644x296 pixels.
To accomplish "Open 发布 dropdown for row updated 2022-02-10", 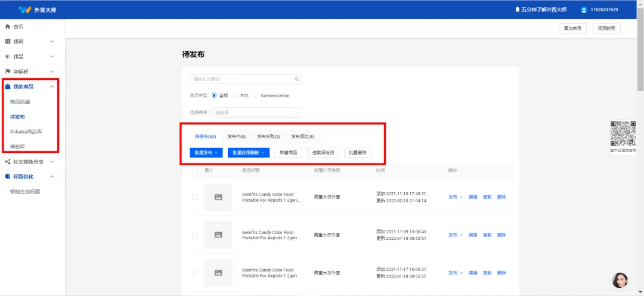I will tap(455, 198).
